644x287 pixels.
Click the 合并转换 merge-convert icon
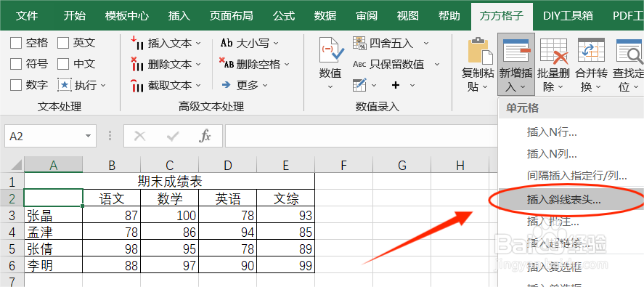click(x=592, y=51)
